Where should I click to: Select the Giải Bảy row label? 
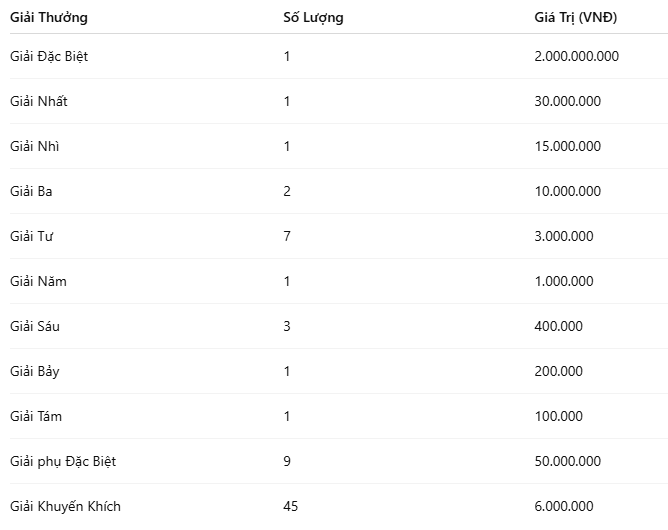tap(35, 371)
